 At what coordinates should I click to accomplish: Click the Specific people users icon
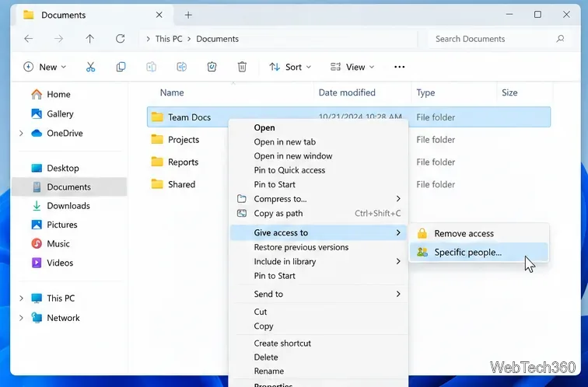[422, 252]
